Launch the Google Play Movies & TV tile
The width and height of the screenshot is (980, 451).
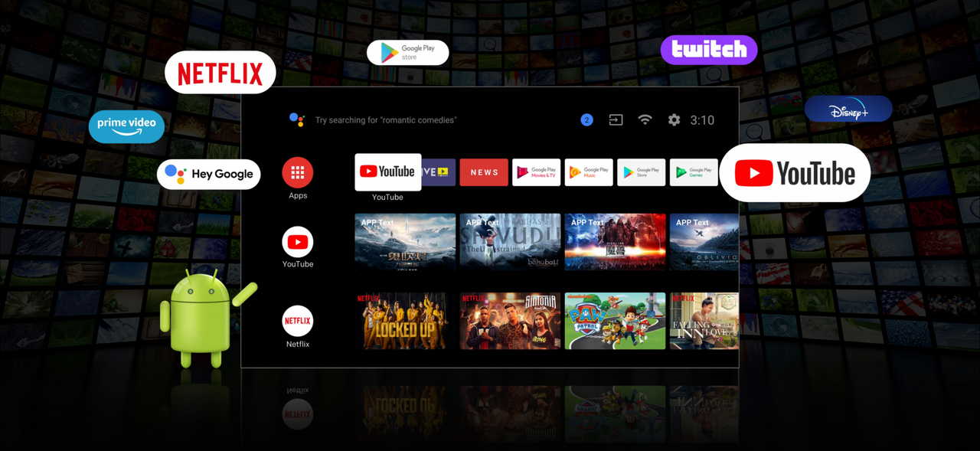(x=536, y=172)
